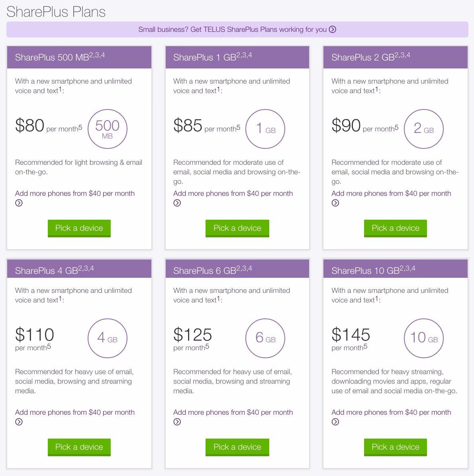Viewport: 474px width, 476px height.
Task: Click Pick a device for the 500 MB plan
Action: pyautogui.click(x=79, y=228)
